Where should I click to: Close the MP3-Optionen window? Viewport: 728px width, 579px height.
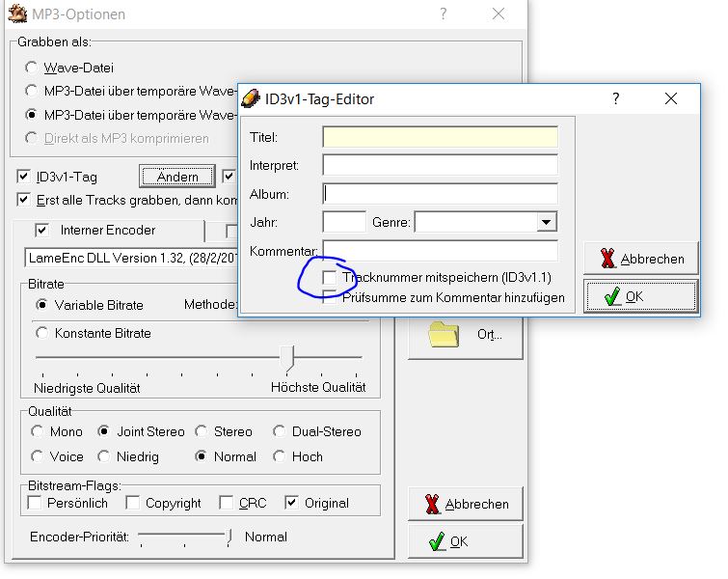click(499, 14)
